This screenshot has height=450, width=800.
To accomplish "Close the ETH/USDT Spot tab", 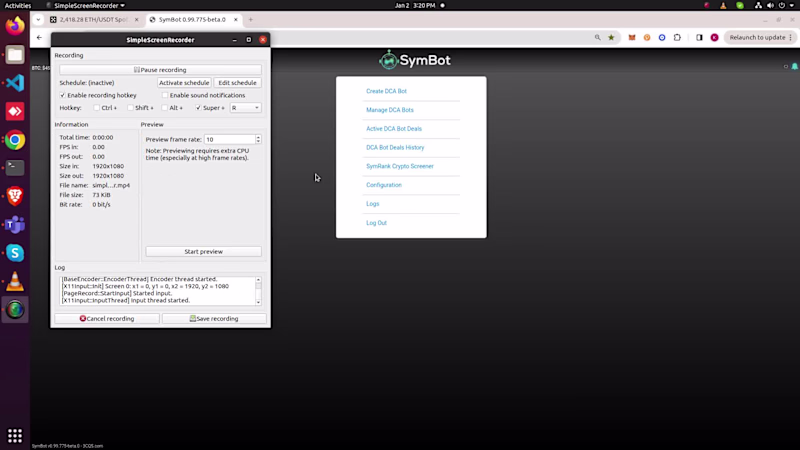I will pyautogui.click(x=137, y=19).
